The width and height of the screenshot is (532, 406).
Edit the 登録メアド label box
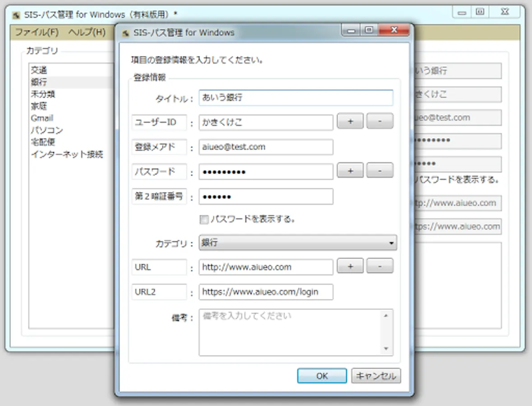[159, 147]
